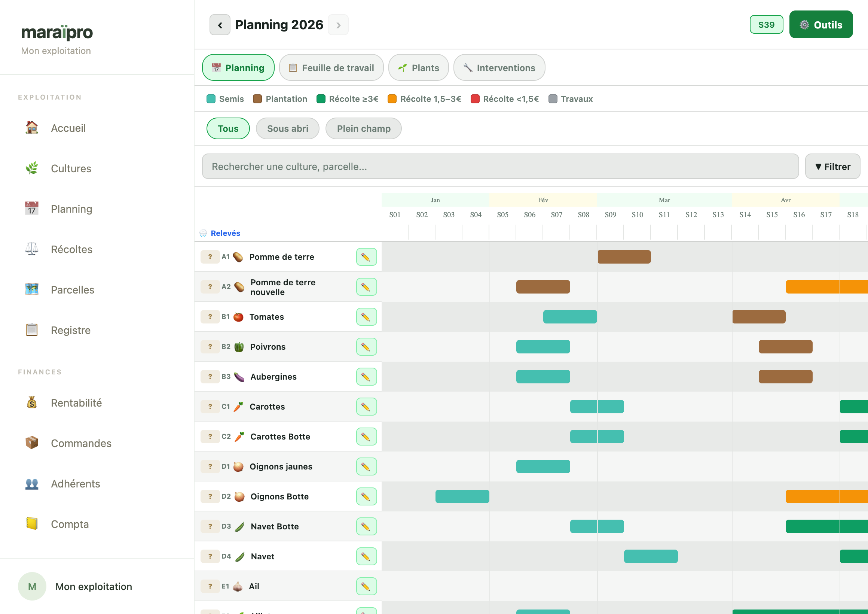Switch to Feuille de travail tab

click(331, 68)
